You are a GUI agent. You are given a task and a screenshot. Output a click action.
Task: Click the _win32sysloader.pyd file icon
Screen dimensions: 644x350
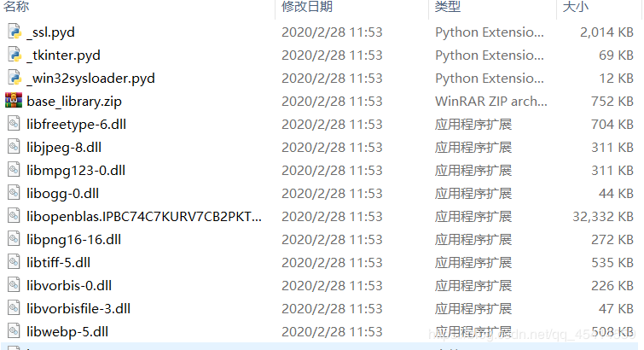tap(14, 79)
